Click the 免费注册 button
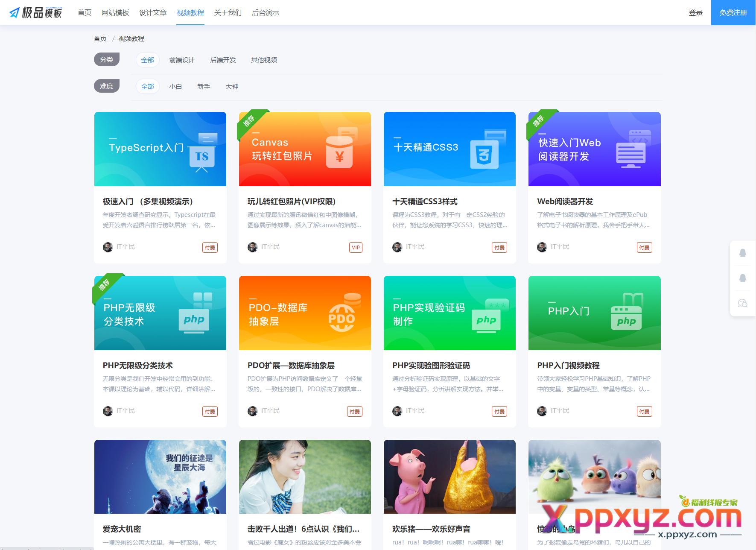 [x=733, y=12]
